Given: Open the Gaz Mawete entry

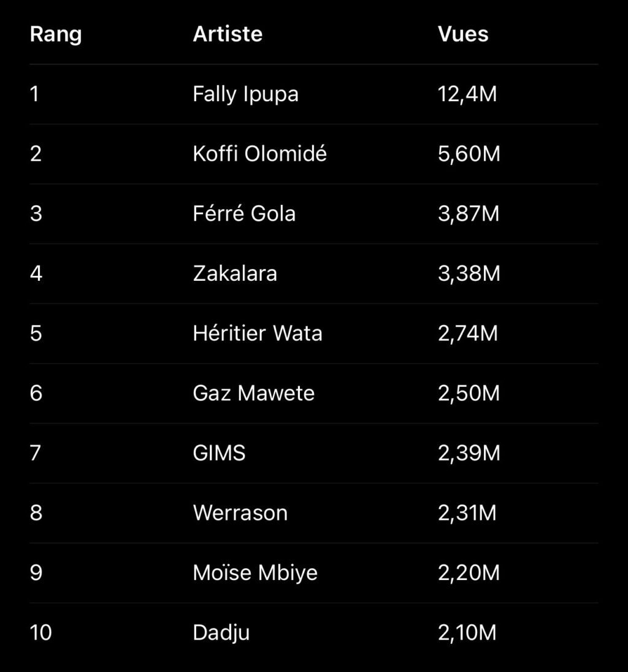Looking at the screenshot, I should point(253,393).
